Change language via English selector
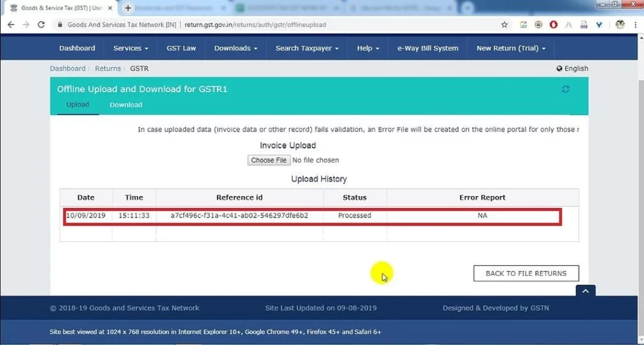Viewport: 644px width, 345px height. coord(572,68)
